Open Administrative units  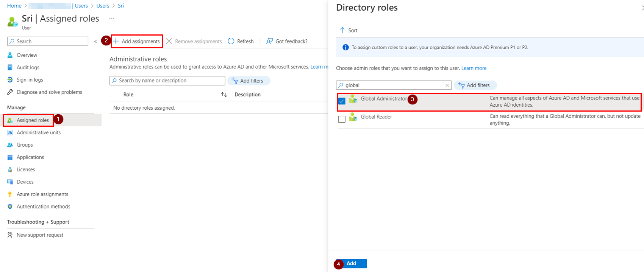[x=39, y=133]
